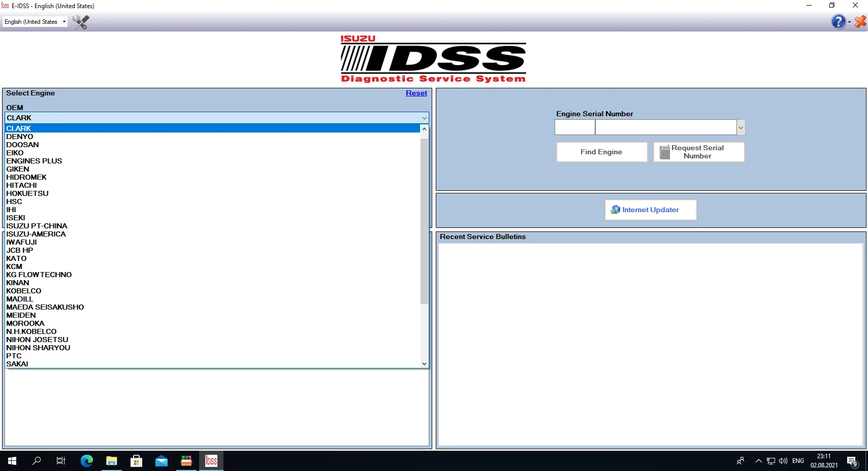Open Windows Start menu
Screen dimensions: 868x471
12,461
